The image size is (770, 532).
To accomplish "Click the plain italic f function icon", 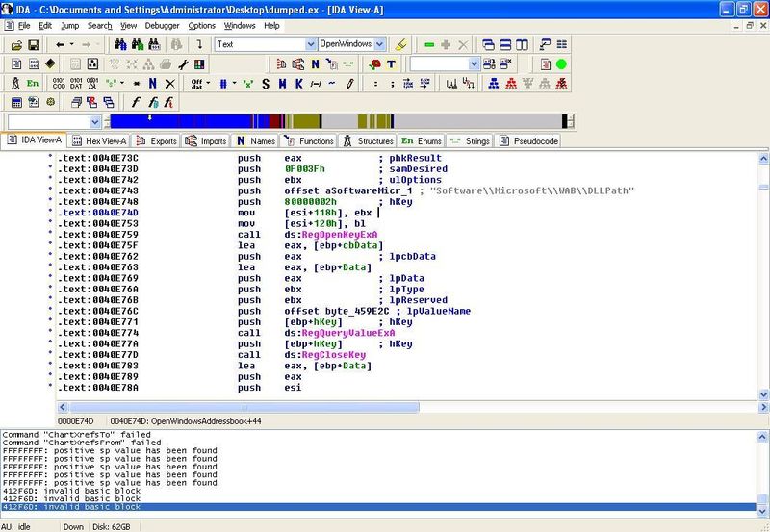I will [136, 103].
